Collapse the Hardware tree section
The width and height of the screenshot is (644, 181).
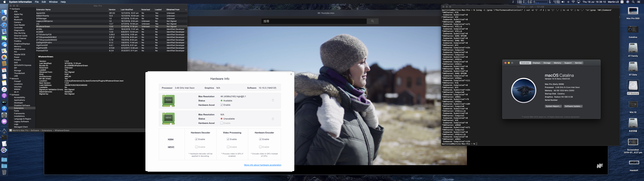click(10, 9)
